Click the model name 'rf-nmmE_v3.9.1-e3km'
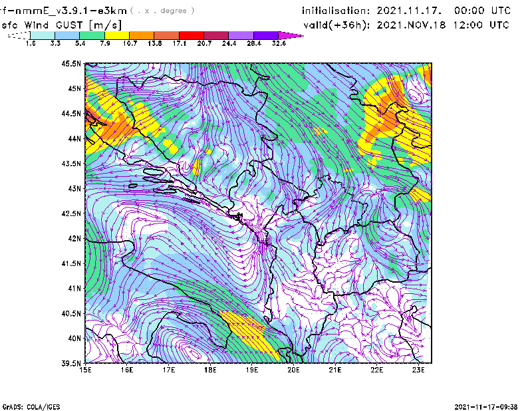Image resolution: width=532 pixels, height=411 pixels. pyautogui.click(x=63, y=11)
